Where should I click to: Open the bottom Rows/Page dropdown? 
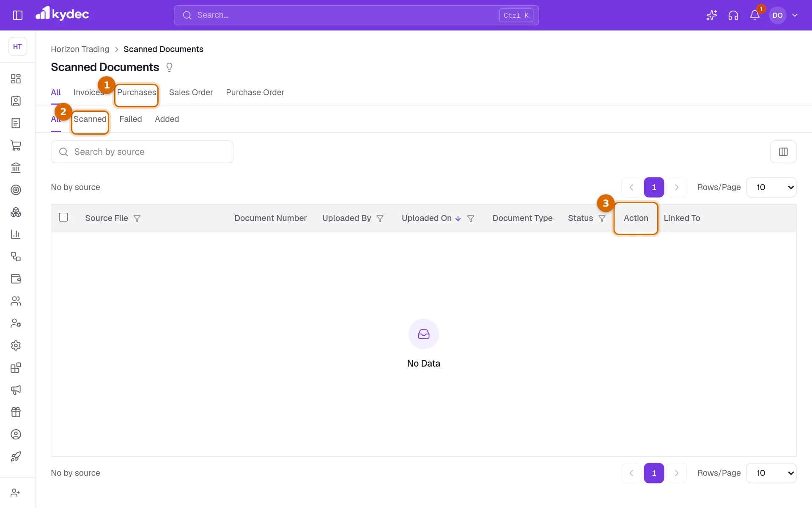tap(771, 473)
